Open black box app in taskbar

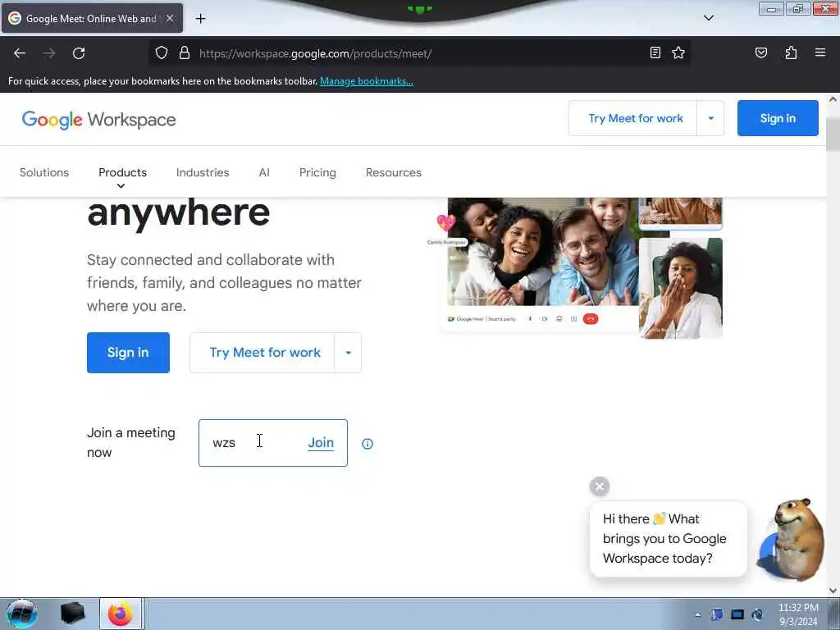(x=72, y=614)
